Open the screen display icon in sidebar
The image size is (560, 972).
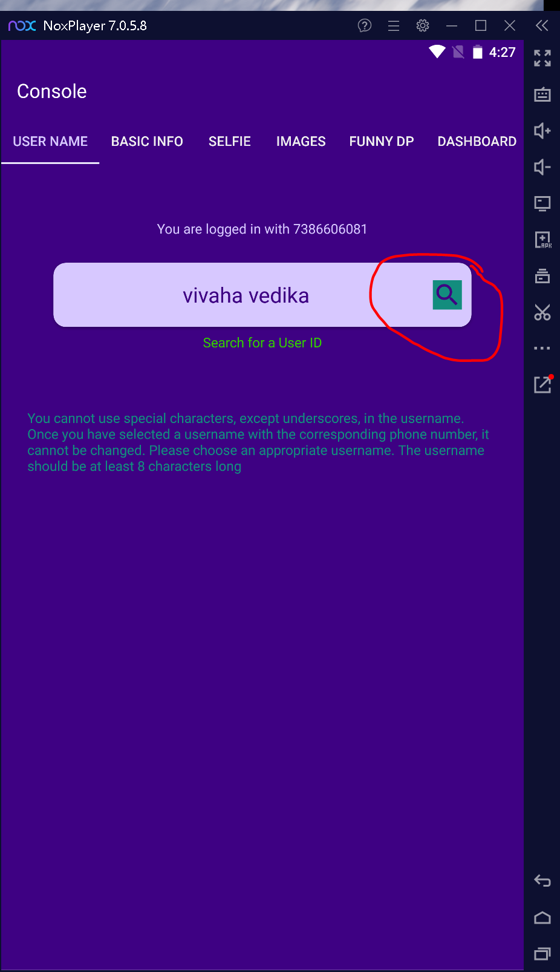click(x=542, y=203)
